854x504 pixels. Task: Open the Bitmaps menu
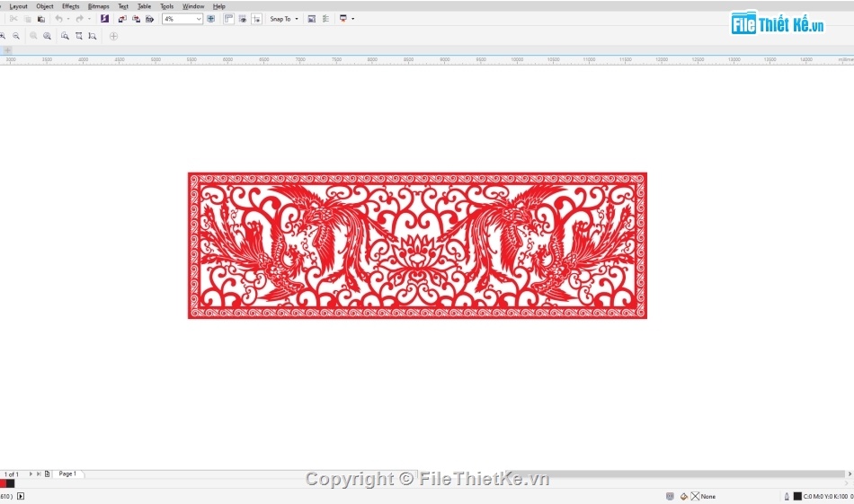(99, 6)
